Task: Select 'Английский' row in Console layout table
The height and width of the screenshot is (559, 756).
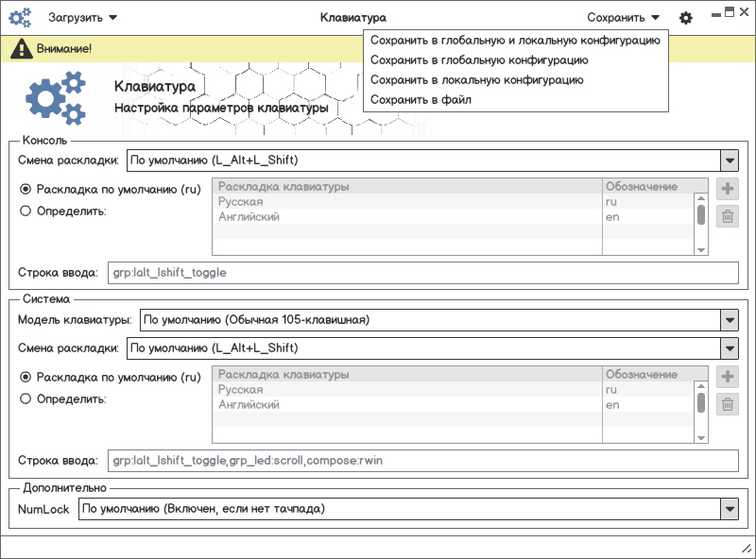Action: click(454, 217)
